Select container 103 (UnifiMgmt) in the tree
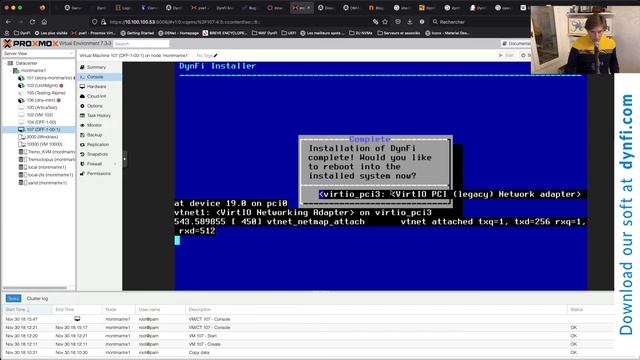 point(42,86)
